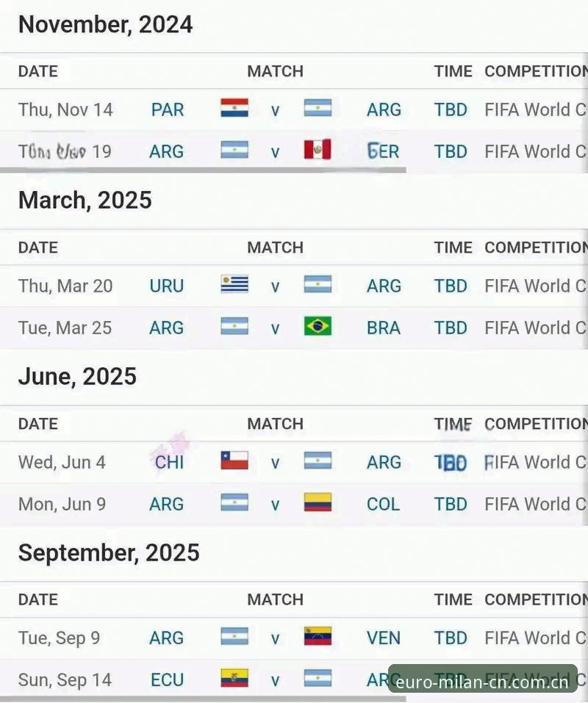This screenshot has width=588, height=703.
Task: Open the PAR team link on Nov 14
Action: coord(168,110)
